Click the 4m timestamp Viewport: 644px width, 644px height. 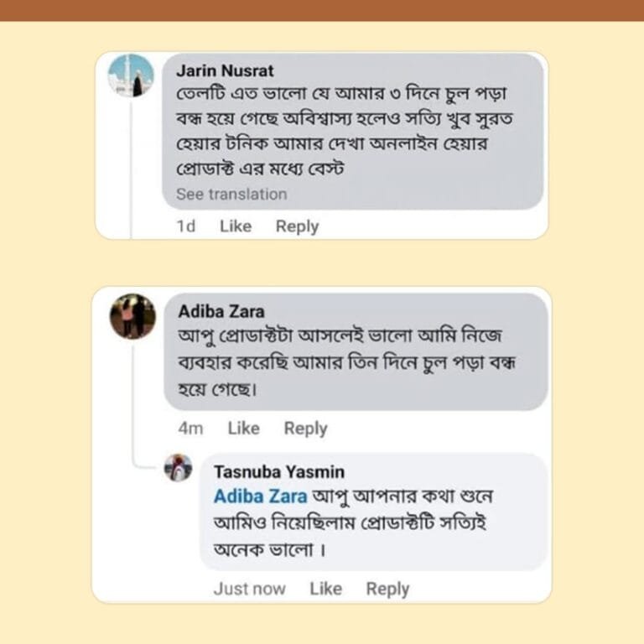coord(191,428)
